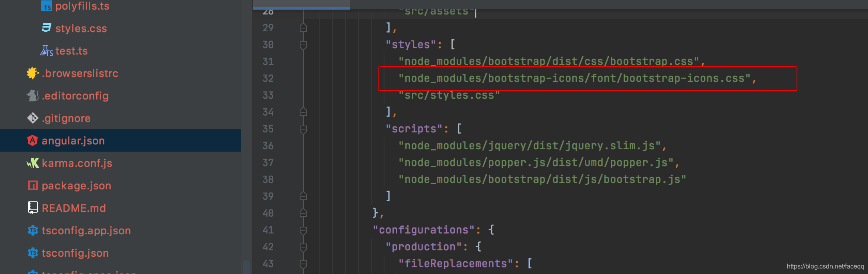Open the .editorconfig file

pyautogui.click(x=75, y=96)
